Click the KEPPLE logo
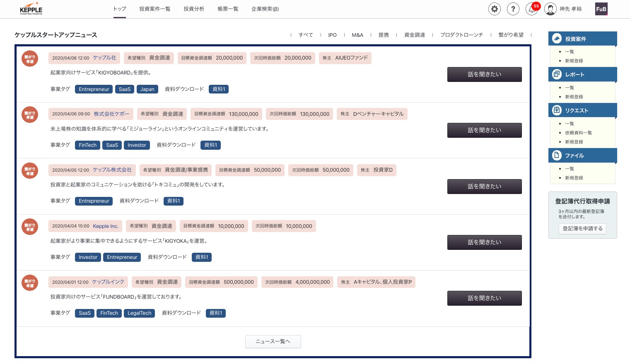630x364 pixels. [x=31, y=10]
